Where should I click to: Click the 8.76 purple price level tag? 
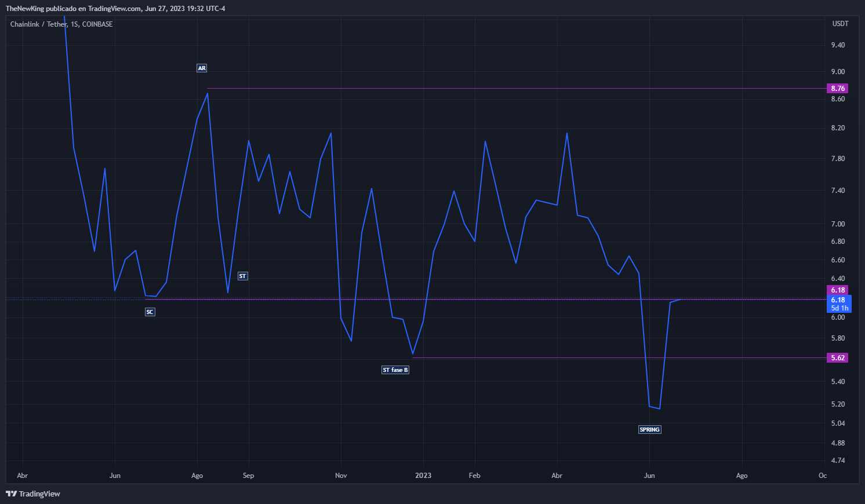click(838, 89)
